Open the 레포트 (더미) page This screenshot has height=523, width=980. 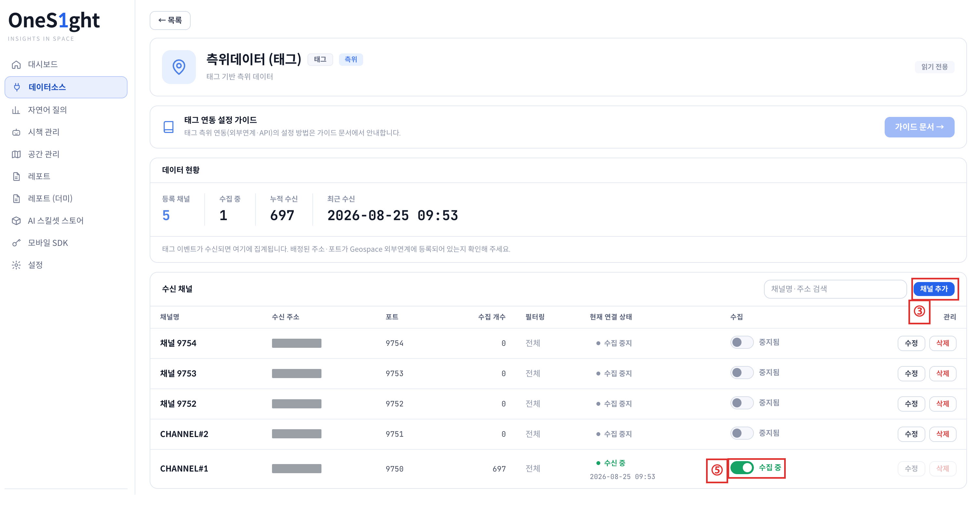66,198
